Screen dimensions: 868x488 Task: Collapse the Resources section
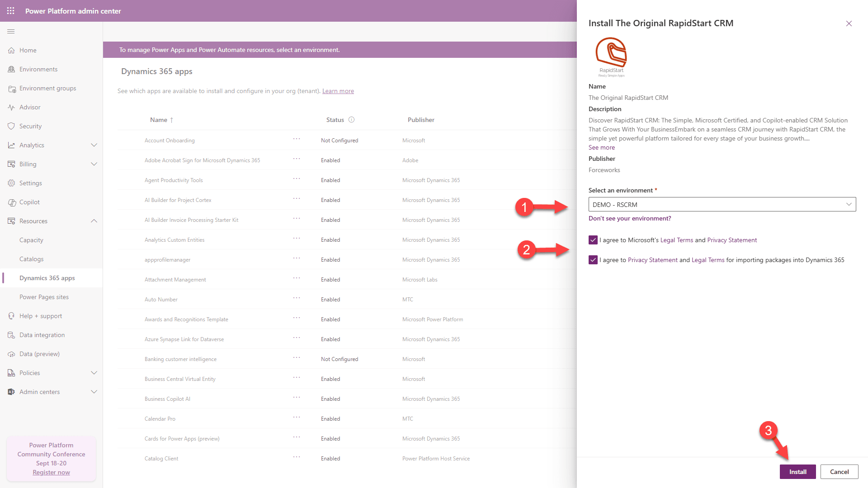(x=94, y=221)
